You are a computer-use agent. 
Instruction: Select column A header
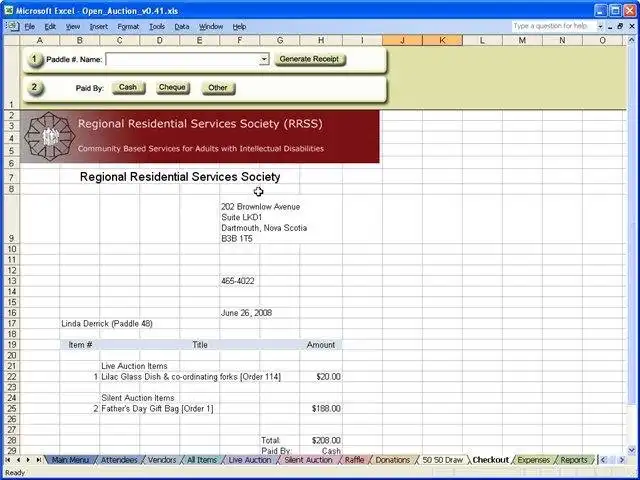click(x=40, y=40)
